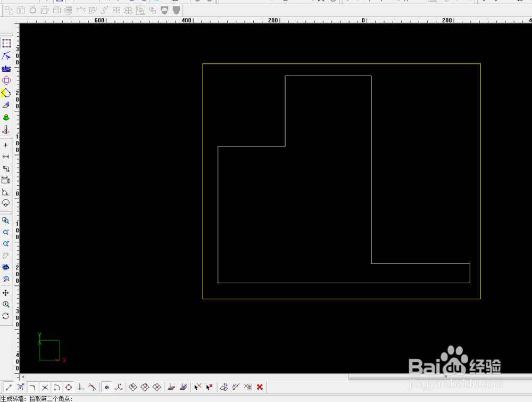Click the top toolbar grid array icon
Screen dimensions: 532x402
(68, 11)
